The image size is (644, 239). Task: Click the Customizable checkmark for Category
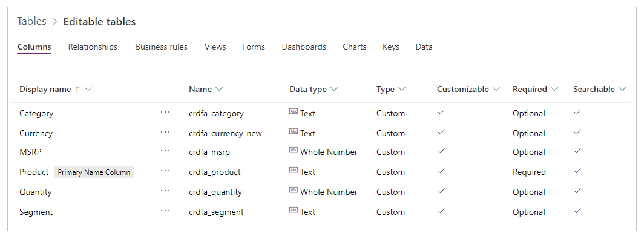441,112
